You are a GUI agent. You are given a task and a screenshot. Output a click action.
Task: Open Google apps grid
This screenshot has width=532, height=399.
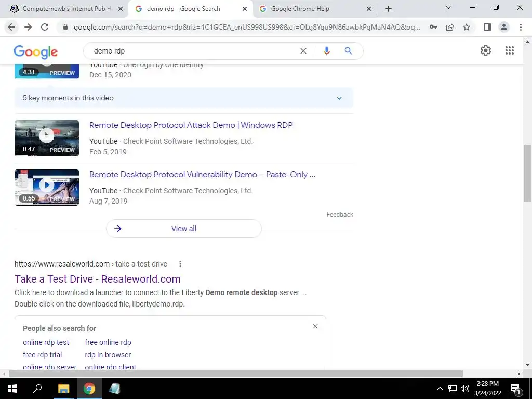[509, 50]
